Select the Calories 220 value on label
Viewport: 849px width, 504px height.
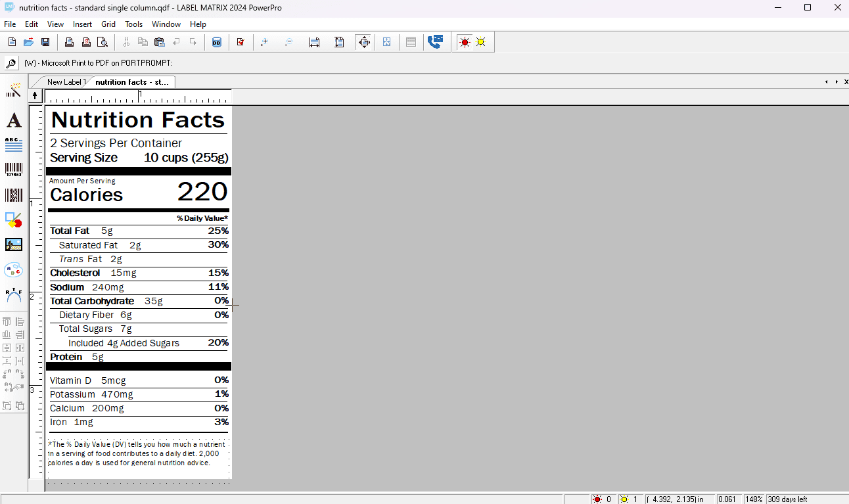pyautogui.click(x=202, y=192)
